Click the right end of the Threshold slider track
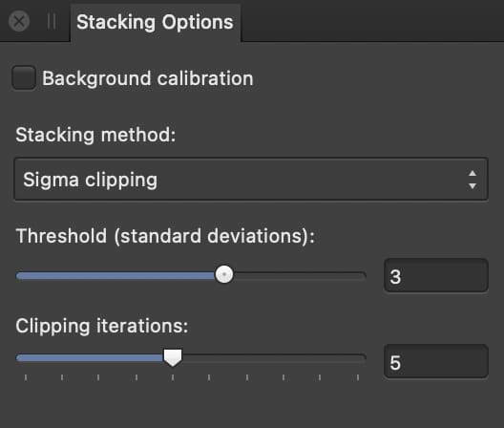Screen dimensions: 504x428 click(x=362, y=276)
